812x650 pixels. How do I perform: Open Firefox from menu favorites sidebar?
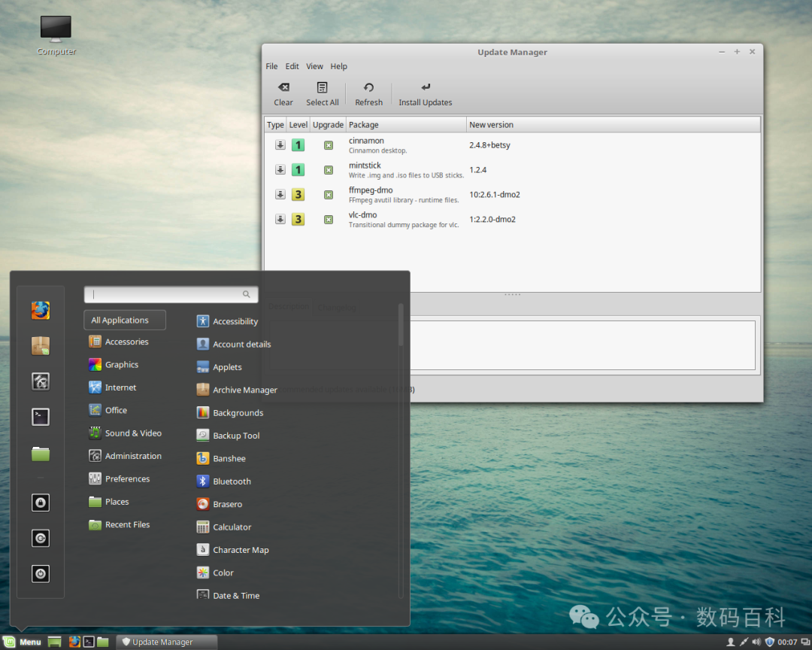(41, 310)
